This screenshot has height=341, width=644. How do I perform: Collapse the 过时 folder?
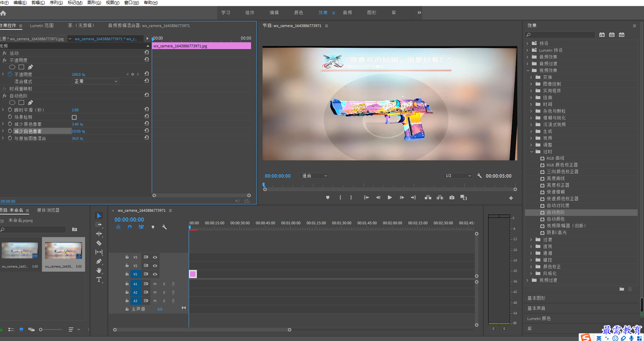(532, 152)
